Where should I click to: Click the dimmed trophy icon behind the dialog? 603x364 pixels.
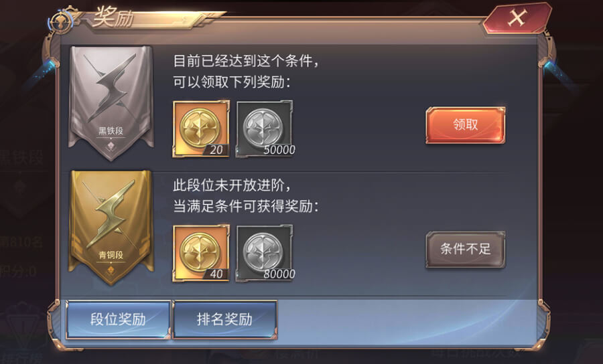pyautogui.click(x=24, y=325)
